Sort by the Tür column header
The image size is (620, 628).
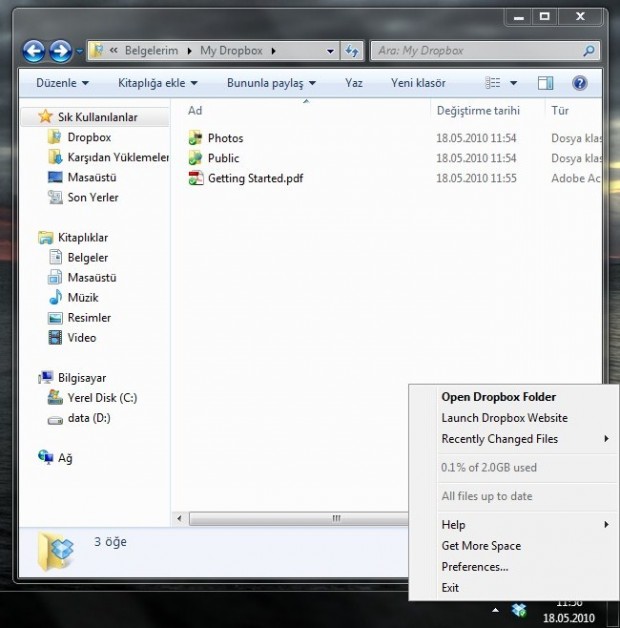(x=560, y=111)
